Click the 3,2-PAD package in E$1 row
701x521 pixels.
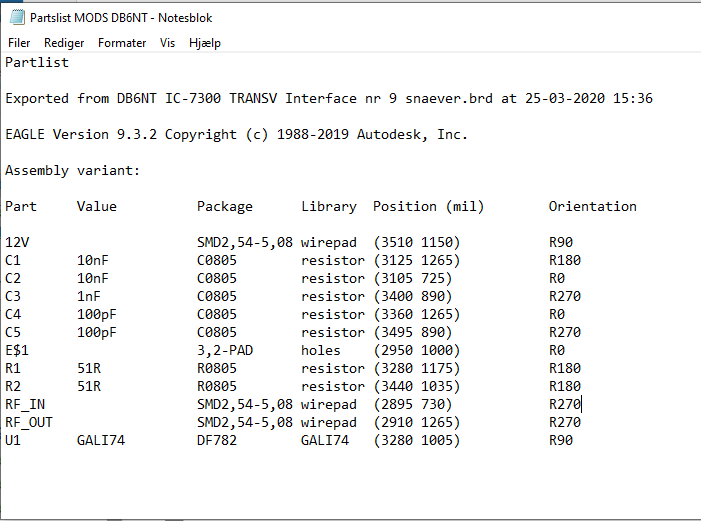tap(225, 350)
